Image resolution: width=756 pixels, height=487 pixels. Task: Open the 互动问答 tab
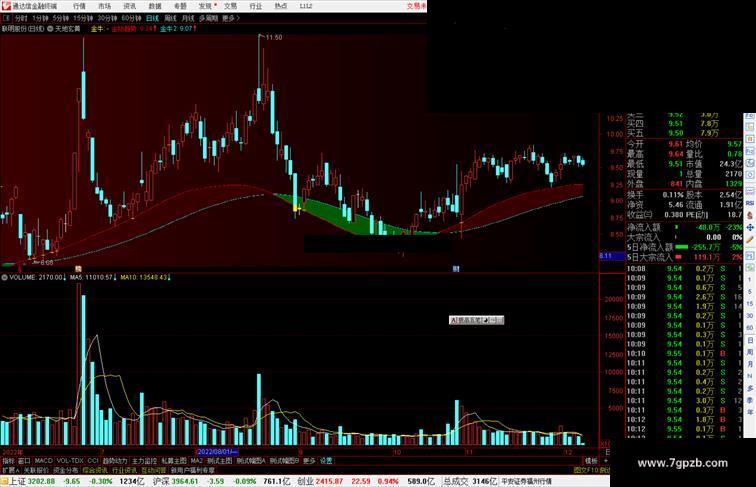tap(153, 470)
